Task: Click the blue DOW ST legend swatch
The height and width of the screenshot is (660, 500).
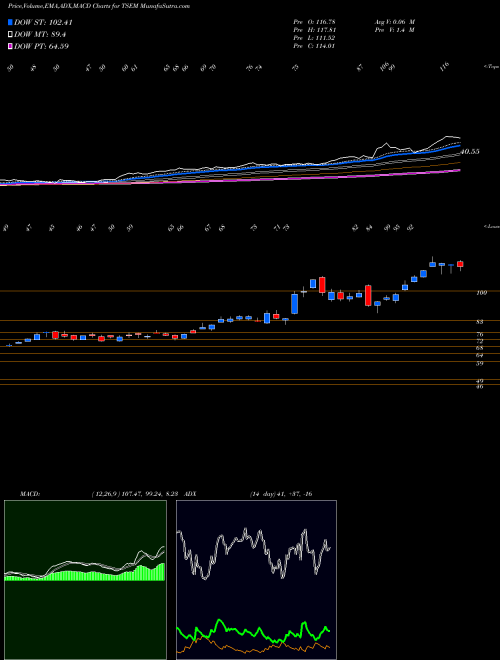Action: pyautogui.click(x=11, y=23)
